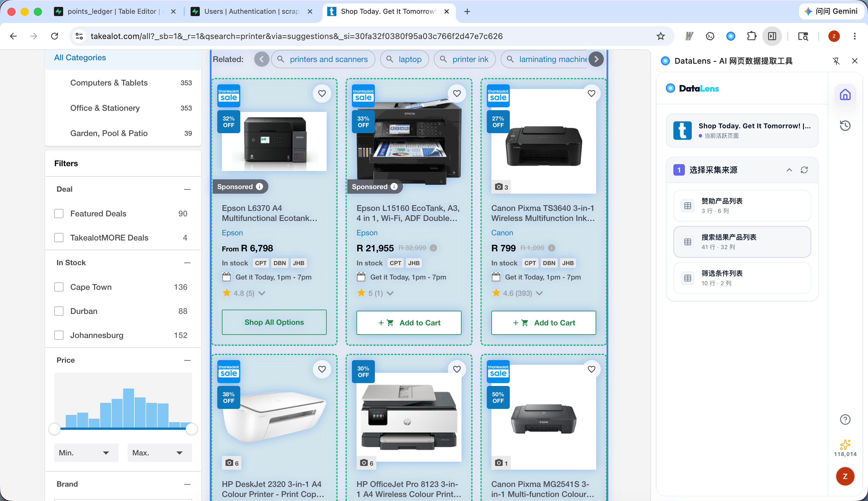This screenshot has width=868, height=501.
Task: Select the 筛选条件列表 data source
Action: 742,278
